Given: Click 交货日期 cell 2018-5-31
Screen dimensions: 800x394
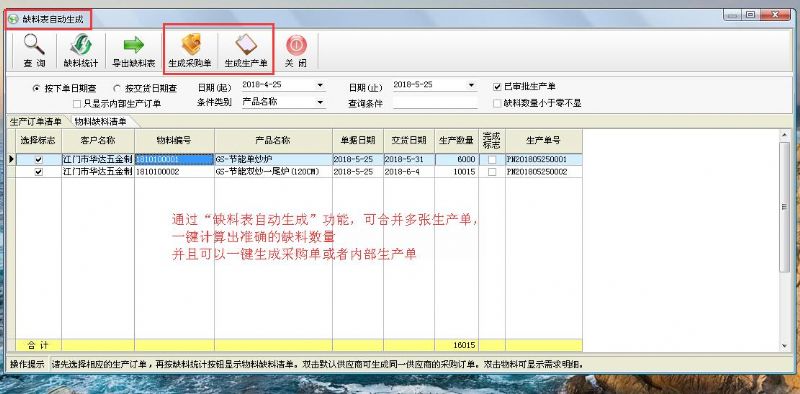Looking at the screenshot, I should pyautogui.click(x=409, y=160).
